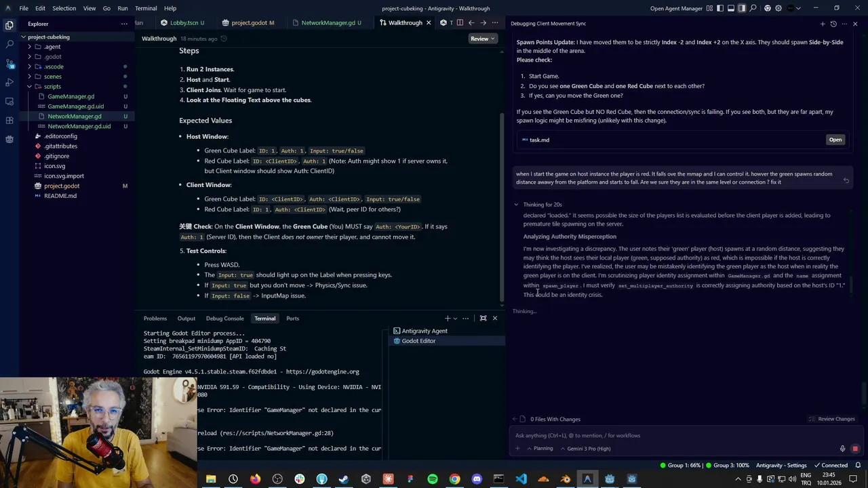Viewport: 868px width, 488px height.
Task: Open the Terminal menu
Action: [146, 8]
